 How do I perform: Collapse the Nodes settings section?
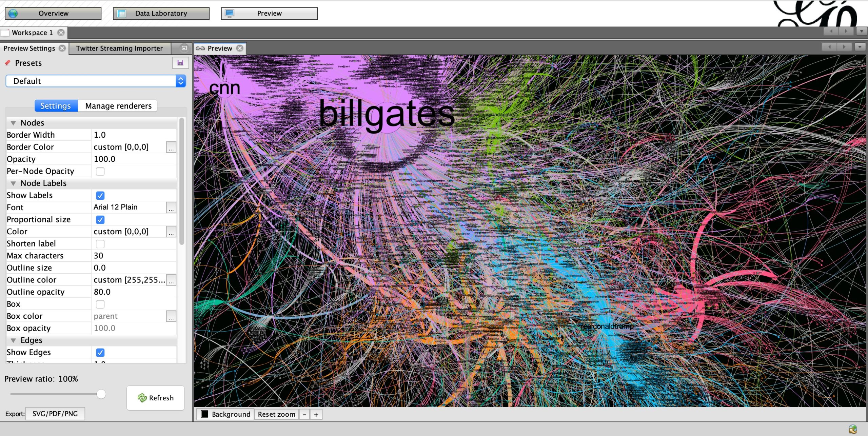point(14,123)
